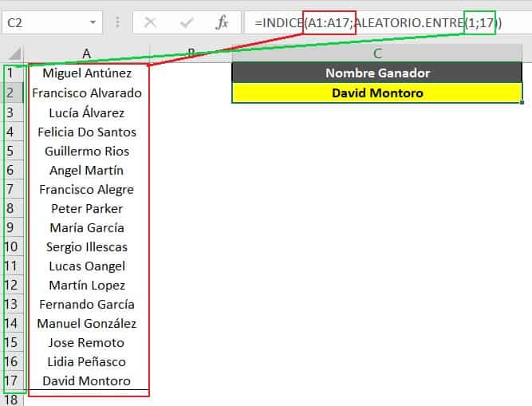
Task: Select row 13 header
Action: pos(12,304)
